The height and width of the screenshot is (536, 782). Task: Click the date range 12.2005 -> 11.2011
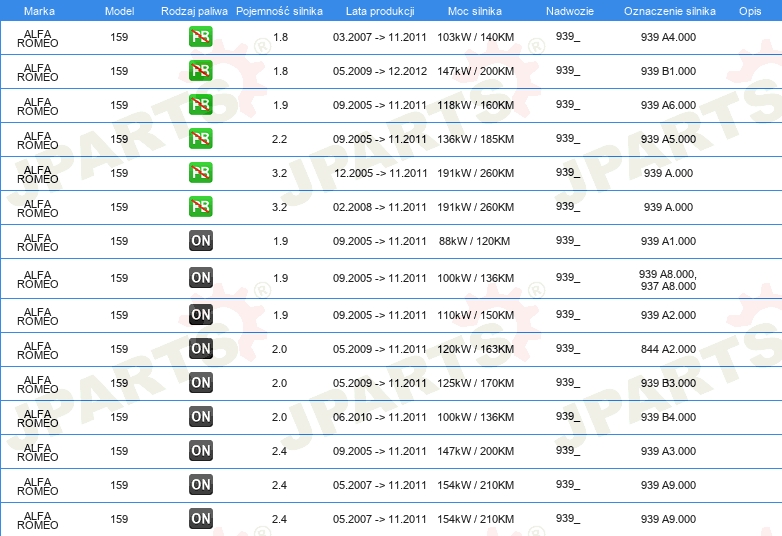pos(381,173)
